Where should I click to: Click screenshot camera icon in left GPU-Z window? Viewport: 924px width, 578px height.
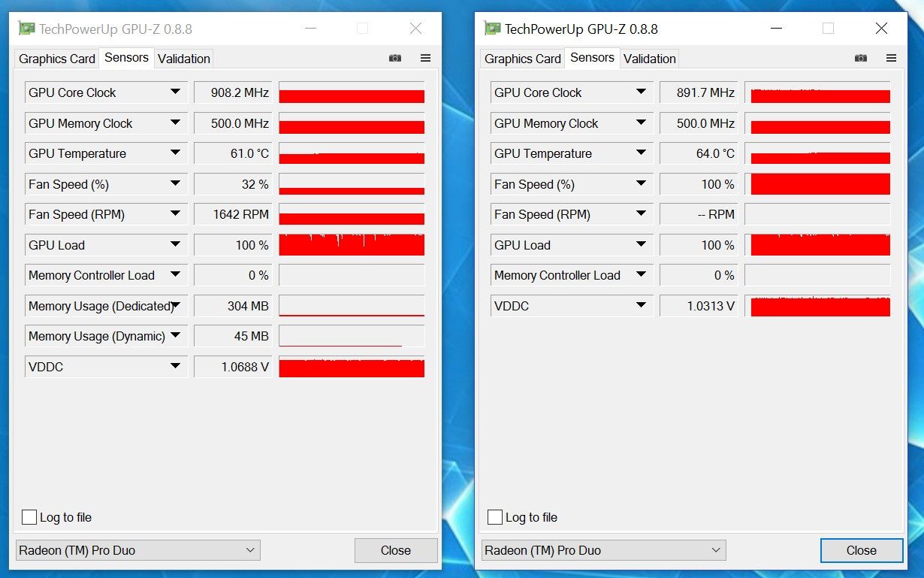click(x=395, y=59)
